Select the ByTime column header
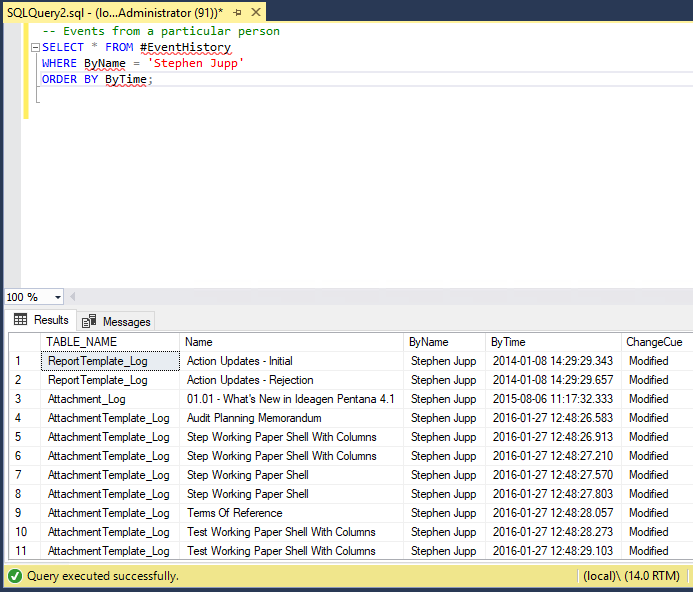 (553, 342)
